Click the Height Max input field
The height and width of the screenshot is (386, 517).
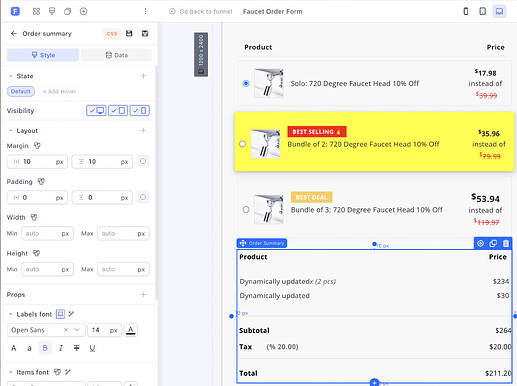coord(123,269)
